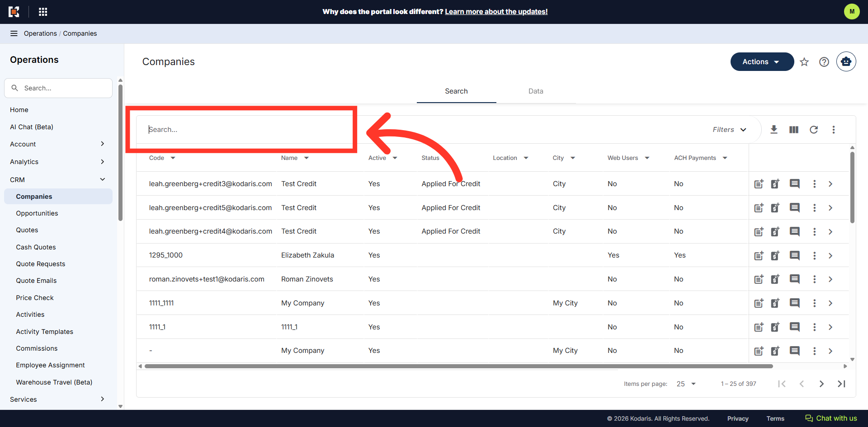Image resolution: width=868 pixels, height=427 pixels.
Task: Open the help question mark icon
Action: pyautogui.click(x=824, y=62)
